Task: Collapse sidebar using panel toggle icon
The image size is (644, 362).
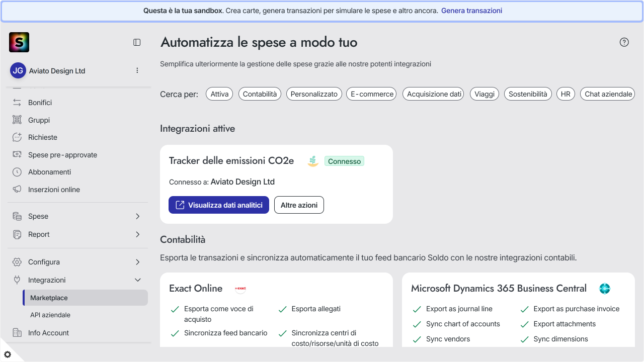Action: tap(137, 42)
